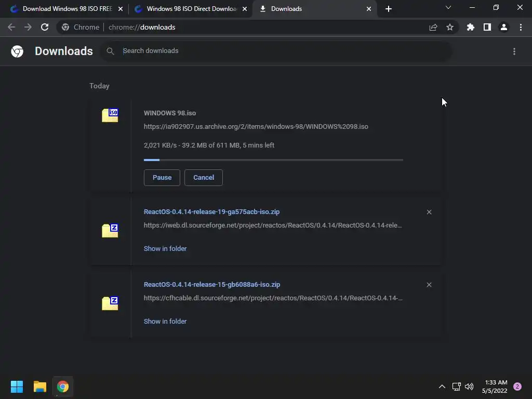
Task: Show hidden system tray icons
Action: pos(442,387)
